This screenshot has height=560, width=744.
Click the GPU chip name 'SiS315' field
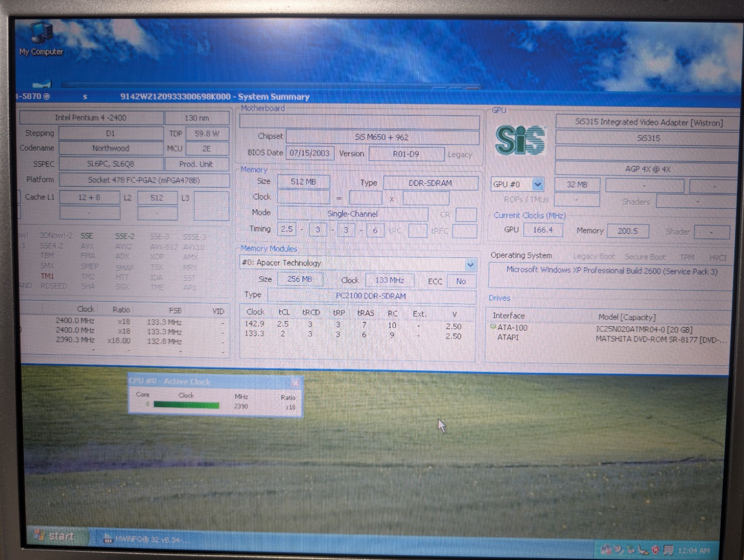(648, 138)
